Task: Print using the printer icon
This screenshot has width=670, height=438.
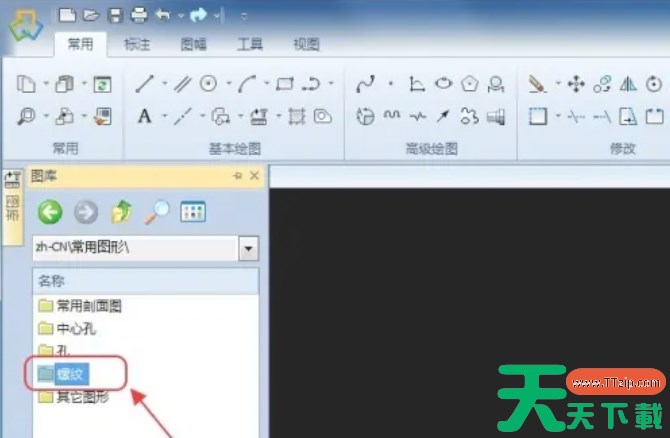Action: tap(139, 15)
